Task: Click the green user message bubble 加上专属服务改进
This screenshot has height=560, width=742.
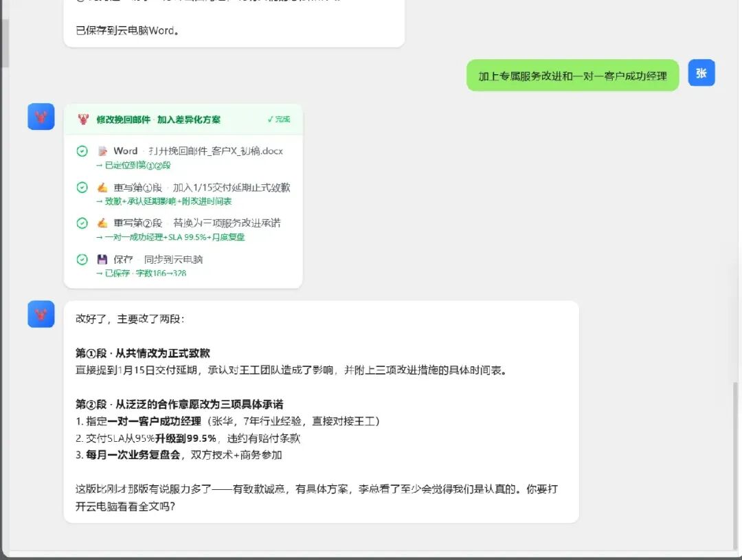Action: pyautogui.click(x=572, y=76)
